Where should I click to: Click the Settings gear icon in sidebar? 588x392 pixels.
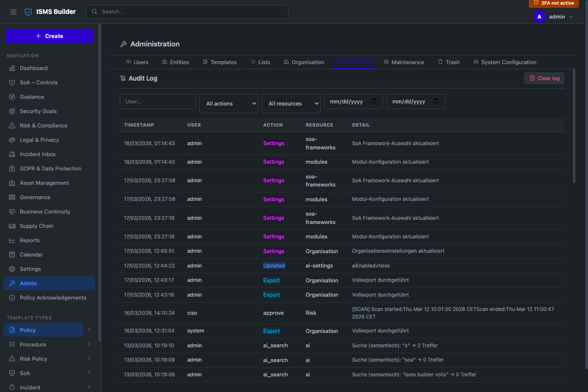12,269
